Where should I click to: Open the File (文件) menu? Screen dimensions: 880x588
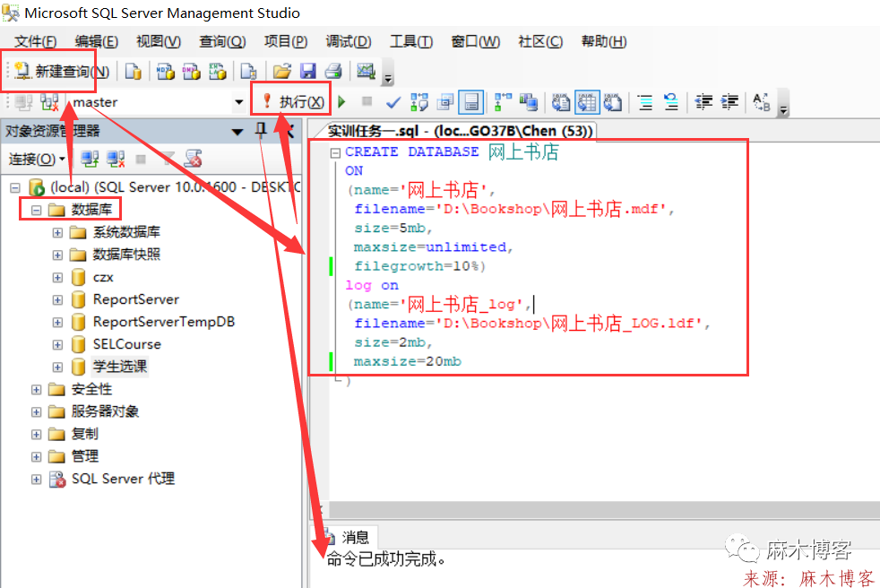pos(35,41)
